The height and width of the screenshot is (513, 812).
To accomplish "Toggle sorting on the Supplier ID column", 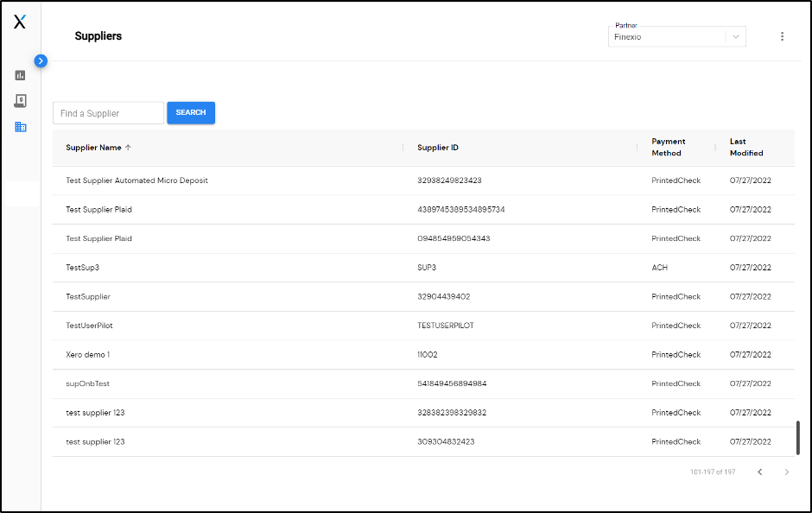I will click(x=437, y=147).
